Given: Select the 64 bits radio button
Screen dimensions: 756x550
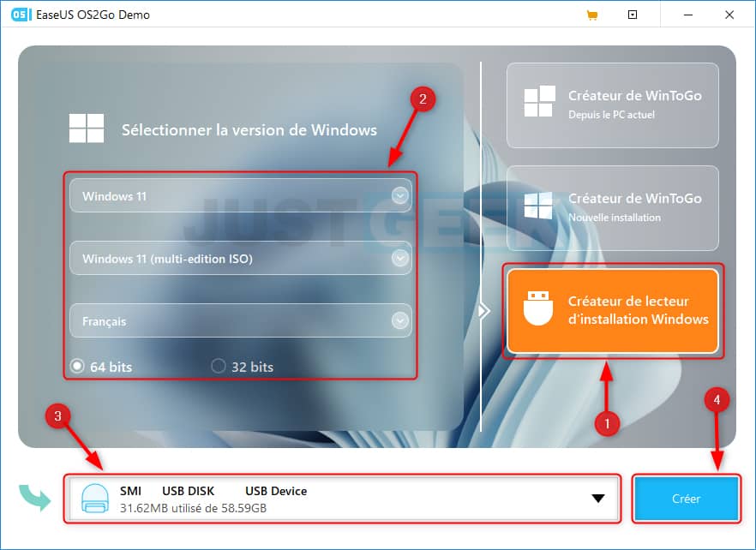Looking at the screenshot, I should pyautogui.click(x=77, y=366).
